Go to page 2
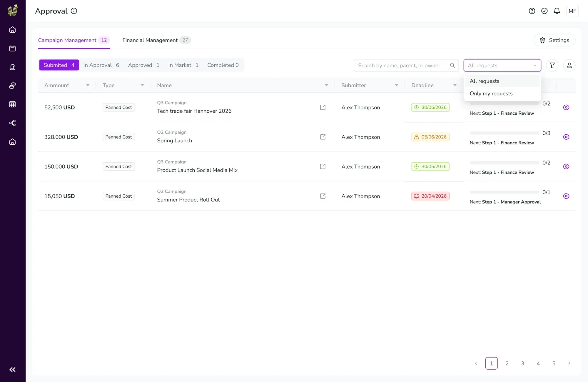The height and width of the screenshot is (382, 588). pyautogui.click(x=507, y=363)
